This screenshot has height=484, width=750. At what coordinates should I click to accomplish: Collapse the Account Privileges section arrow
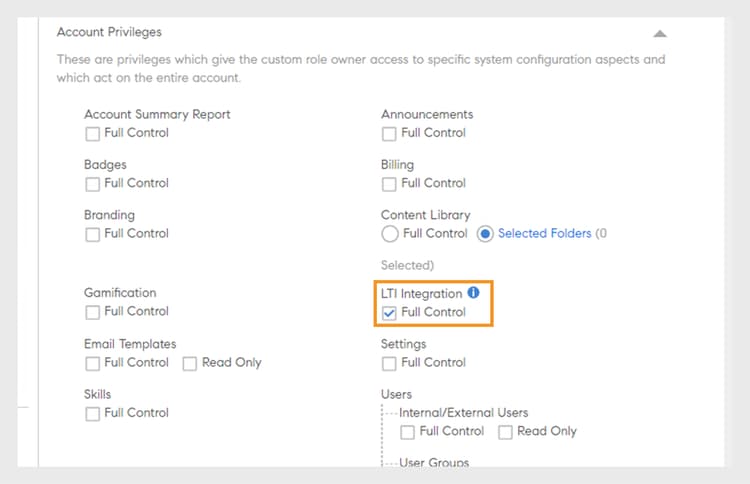pyautogui.click(x=659, y=33)
